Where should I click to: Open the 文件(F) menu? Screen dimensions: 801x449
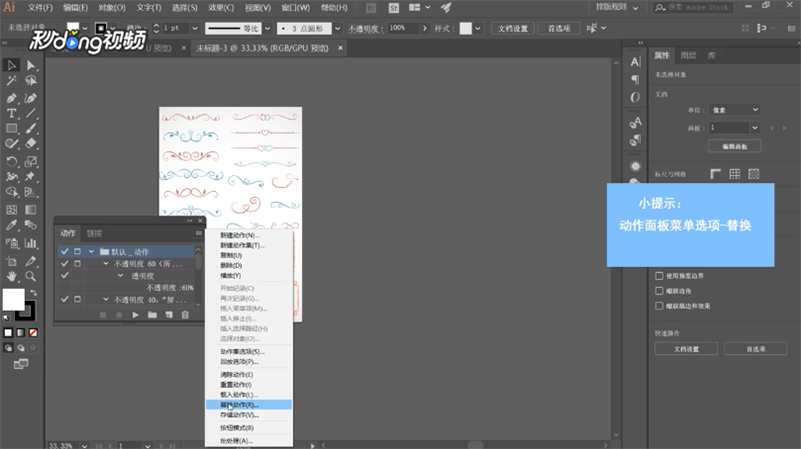coord(40,8)
